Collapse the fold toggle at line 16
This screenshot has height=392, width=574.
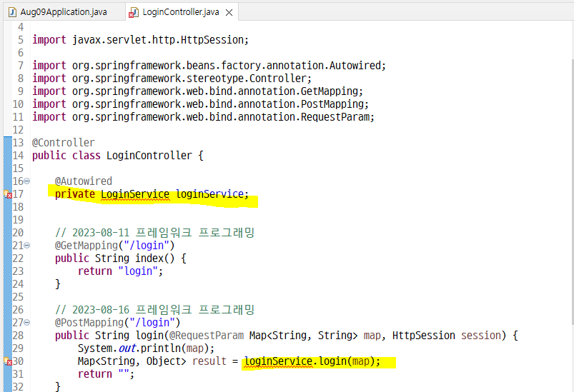click(x=27, y=181)
